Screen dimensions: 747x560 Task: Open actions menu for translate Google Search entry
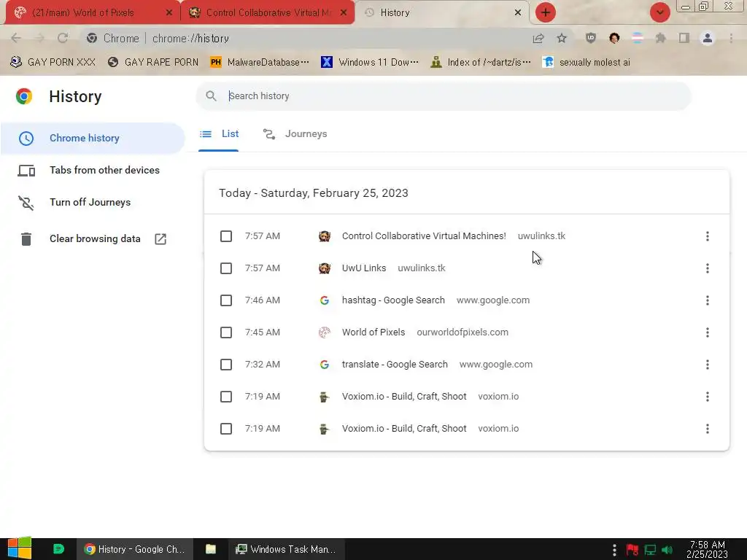(x=708, y=365)
